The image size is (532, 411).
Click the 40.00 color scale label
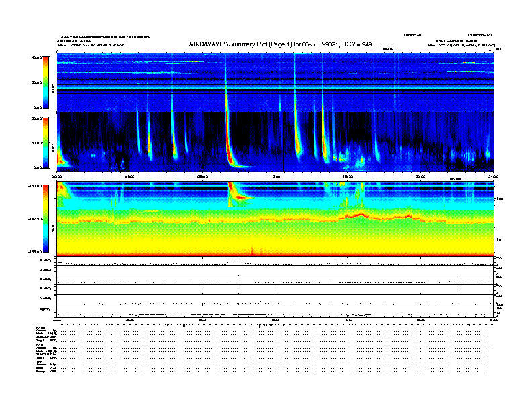coord(36,58)
